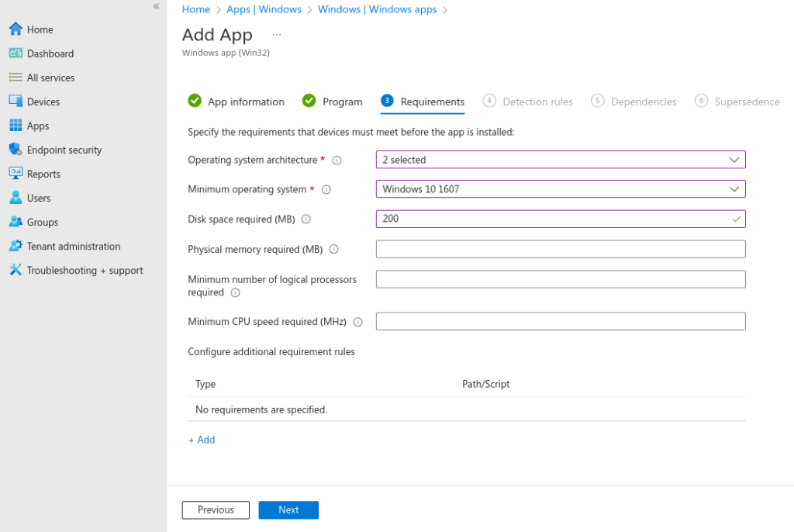
Task: Open the ellipsis menu next to Add App
Action: tap(277, 34)
